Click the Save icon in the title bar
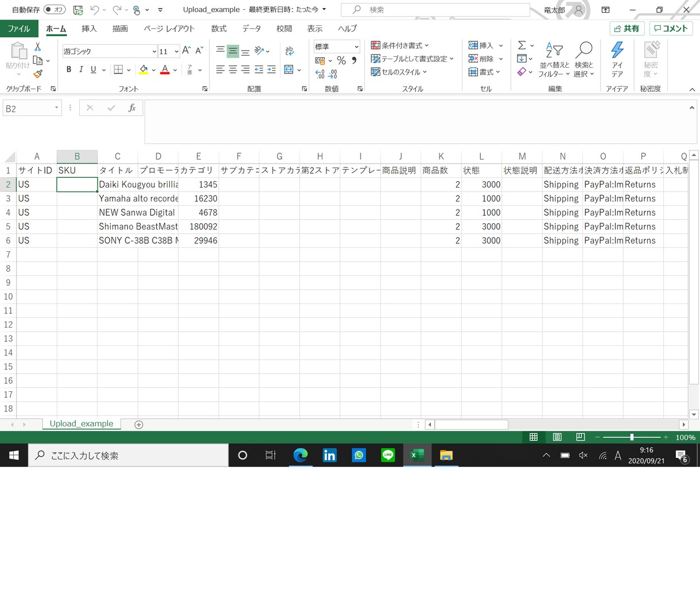This screenshot has height=603, width=700. click(x=78, y=10)
